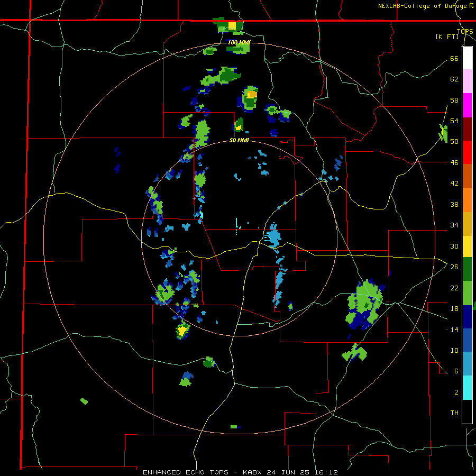
Task: Click the "100 NMI" range ring label
Action: (239, 42)
